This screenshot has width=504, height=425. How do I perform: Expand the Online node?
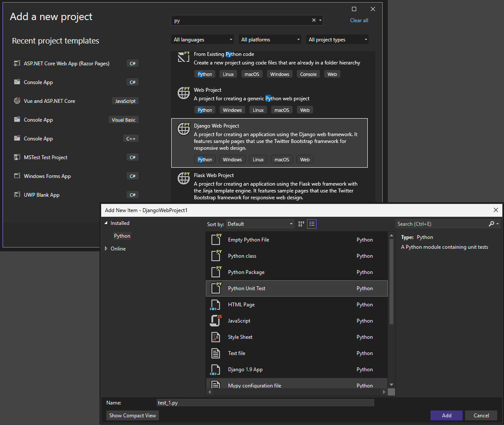pyautogui.click(x=106, y=248)
